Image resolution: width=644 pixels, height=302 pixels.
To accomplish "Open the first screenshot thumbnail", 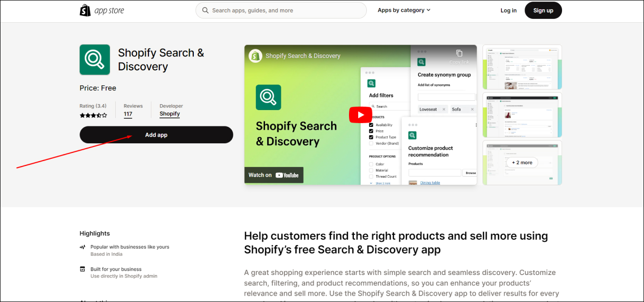I will [522, 67].
